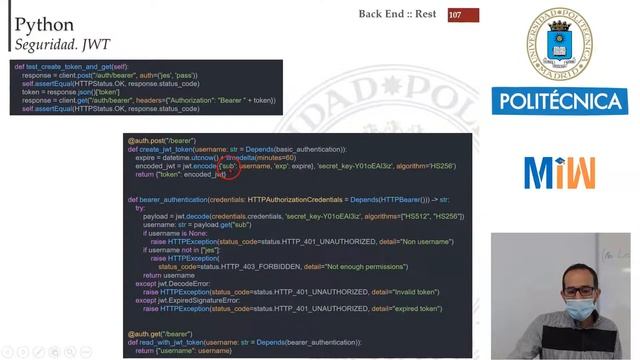
Task: Open the slideshow more-options menu
Action: (86, 351)
